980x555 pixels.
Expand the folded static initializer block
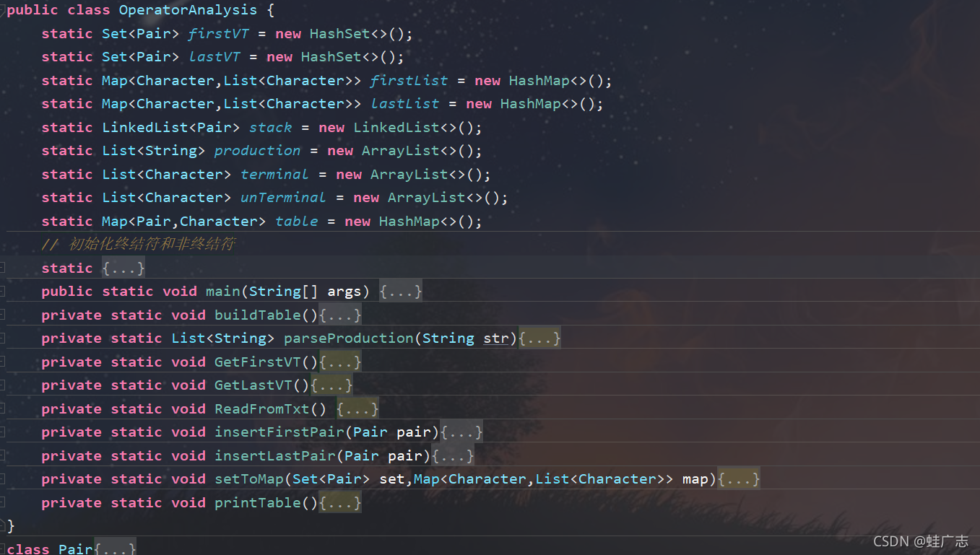(123, 268)
